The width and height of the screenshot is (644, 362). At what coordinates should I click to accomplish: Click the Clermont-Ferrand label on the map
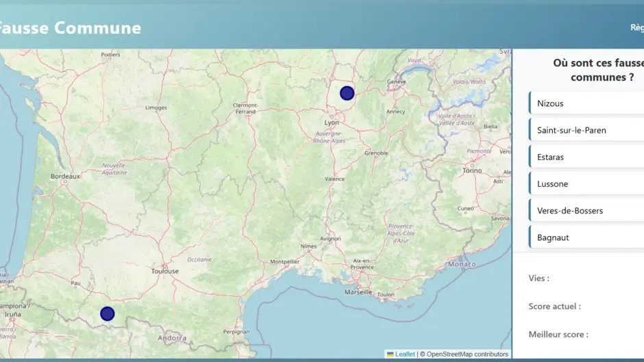tap(245, 108)
